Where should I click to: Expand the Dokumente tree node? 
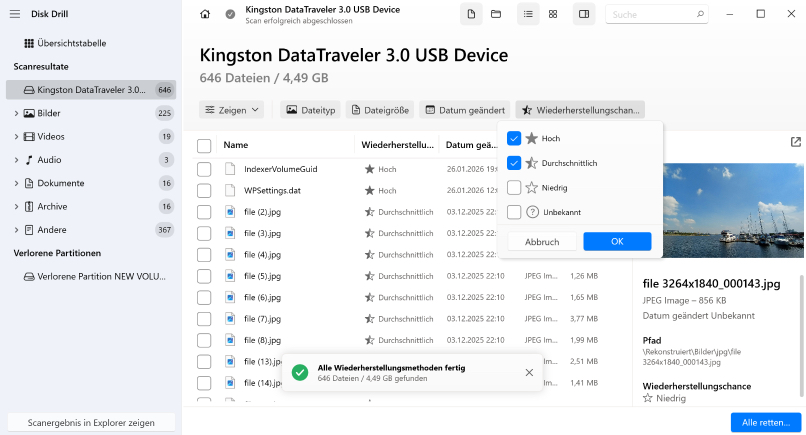pos(16,183)
